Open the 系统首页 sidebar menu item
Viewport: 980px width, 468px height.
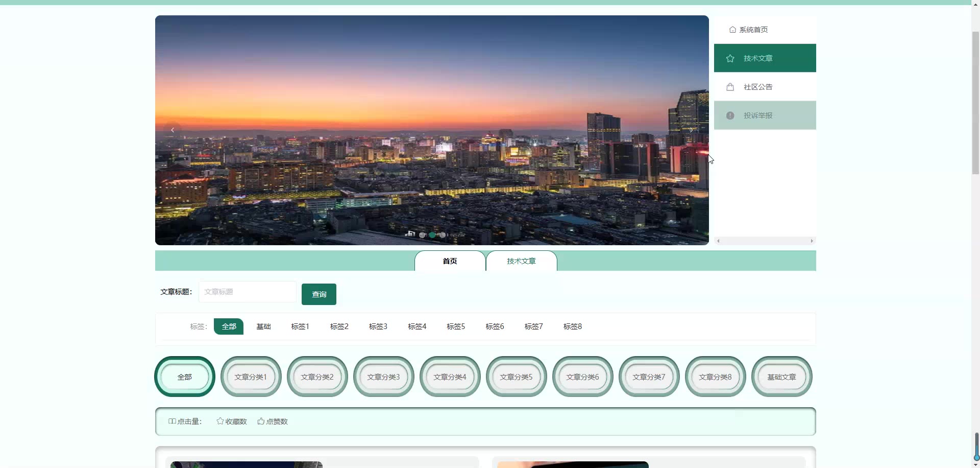(765, 30)
